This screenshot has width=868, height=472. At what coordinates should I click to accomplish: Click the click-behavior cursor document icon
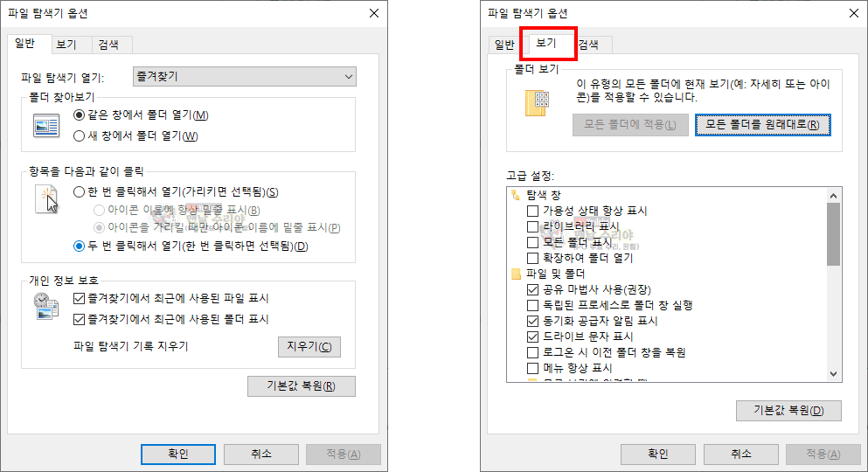[47, 199]
